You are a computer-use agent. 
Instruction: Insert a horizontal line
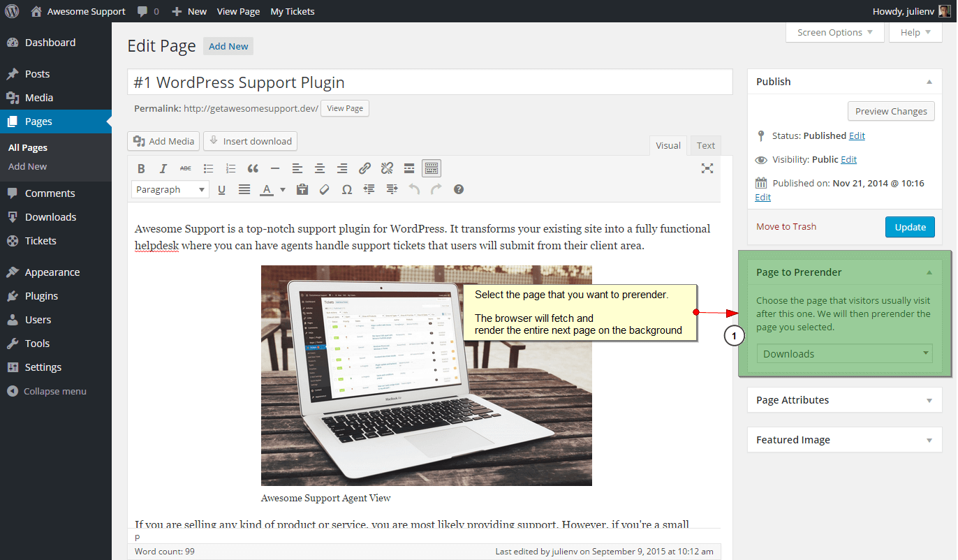click(x=275, y=168)
